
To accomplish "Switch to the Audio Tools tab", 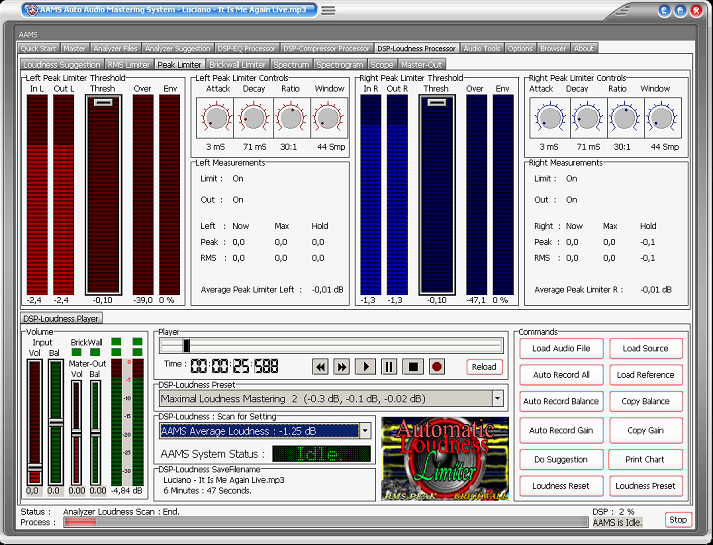I will [482, 48].
